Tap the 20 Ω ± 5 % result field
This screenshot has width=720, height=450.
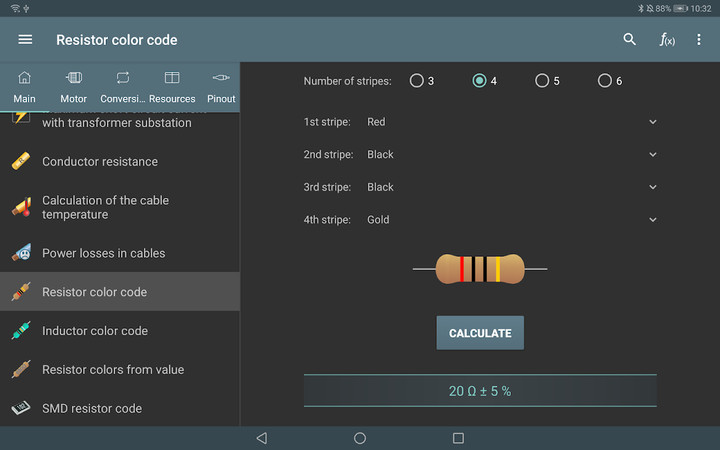(x=480, y=391)
